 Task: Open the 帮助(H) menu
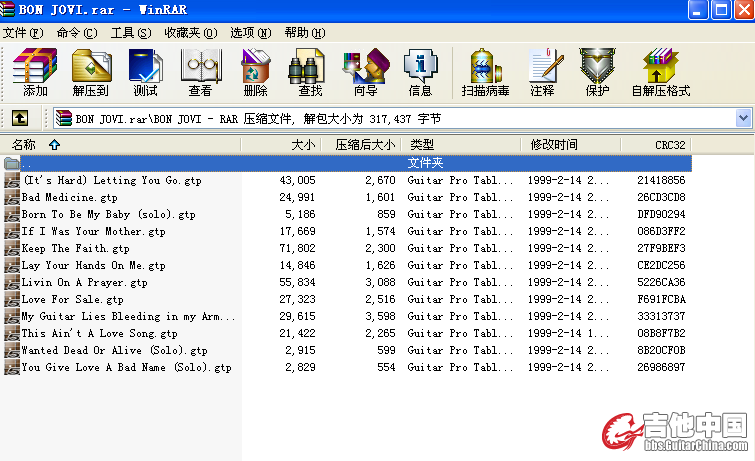click(305, 33)
